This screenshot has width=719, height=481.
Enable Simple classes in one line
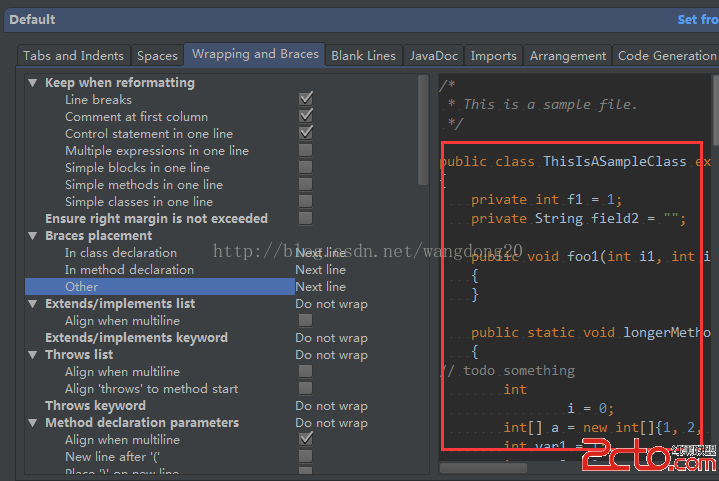[x=306, y=201]
